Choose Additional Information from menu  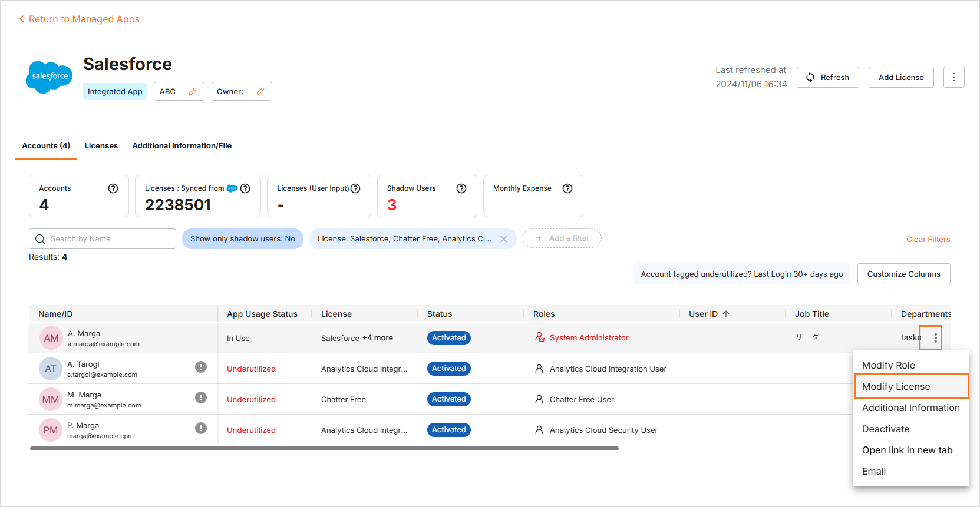911,407
